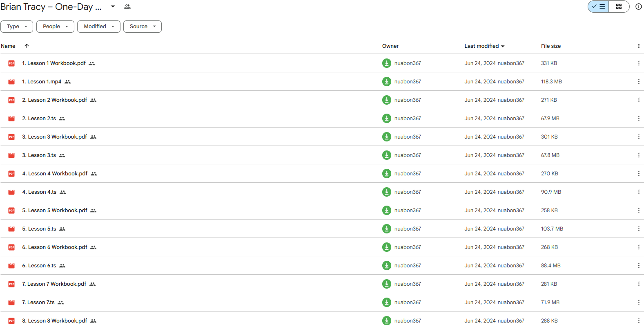
Task: Click the PDF icon of Lesson 2 Workbook.pdf
Action: click(11, 100)
